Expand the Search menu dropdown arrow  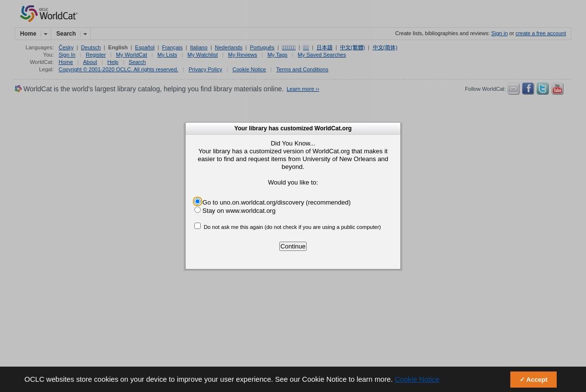coord(85,34)
